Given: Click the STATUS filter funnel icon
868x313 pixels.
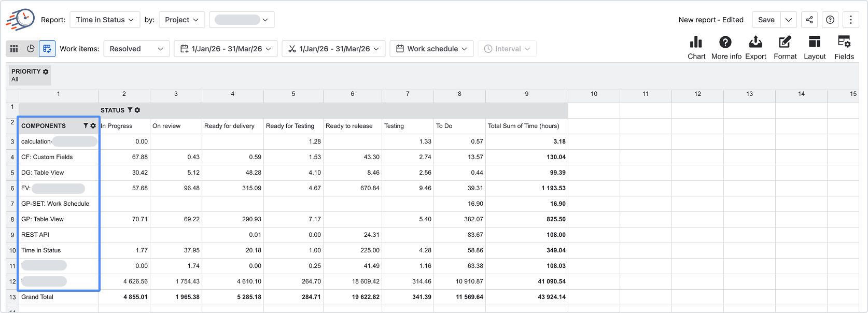Looking at the screenshot, I should (x=130, y=110).
